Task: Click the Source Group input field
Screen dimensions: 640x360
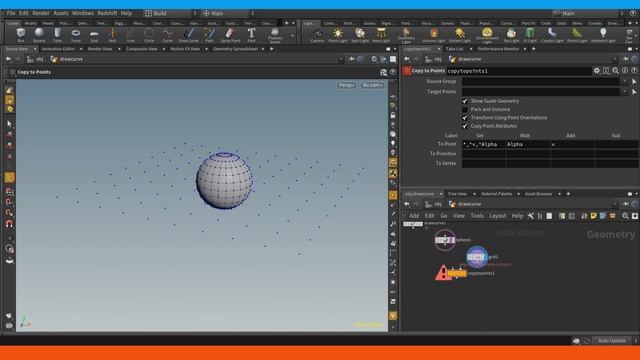Action: click(541, 81)
